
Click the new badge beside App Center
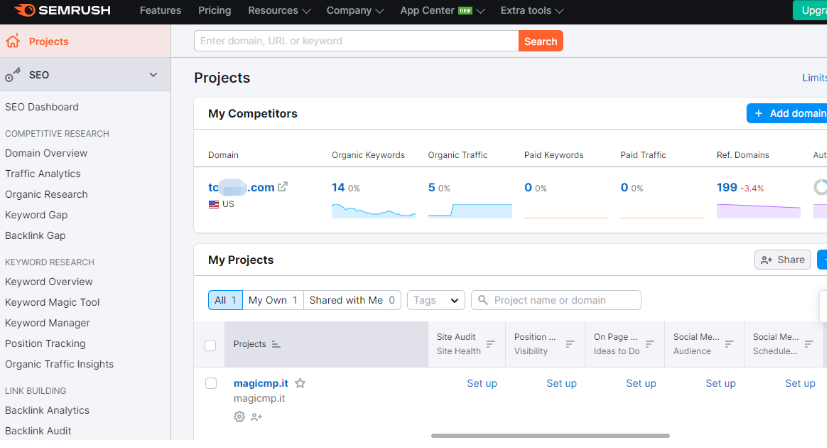(465, 11)
